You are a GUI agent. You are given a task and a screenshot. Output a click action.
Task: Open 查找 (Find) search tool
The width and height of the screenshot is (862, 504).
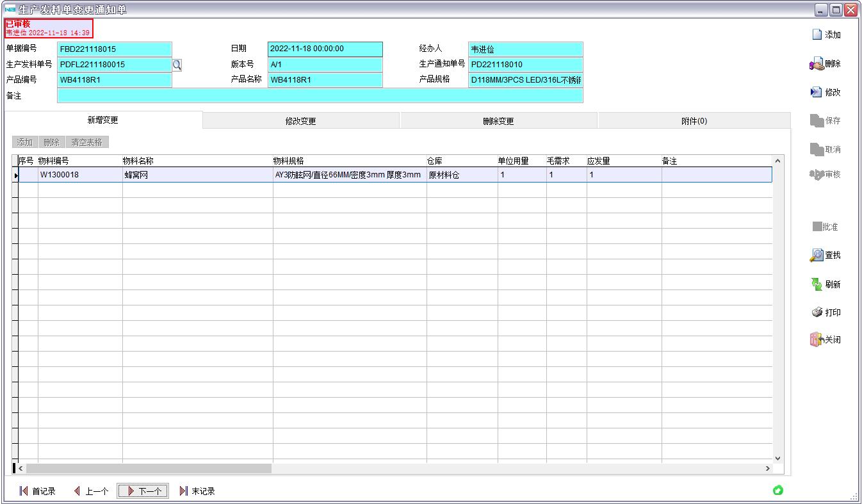[817, 256]
